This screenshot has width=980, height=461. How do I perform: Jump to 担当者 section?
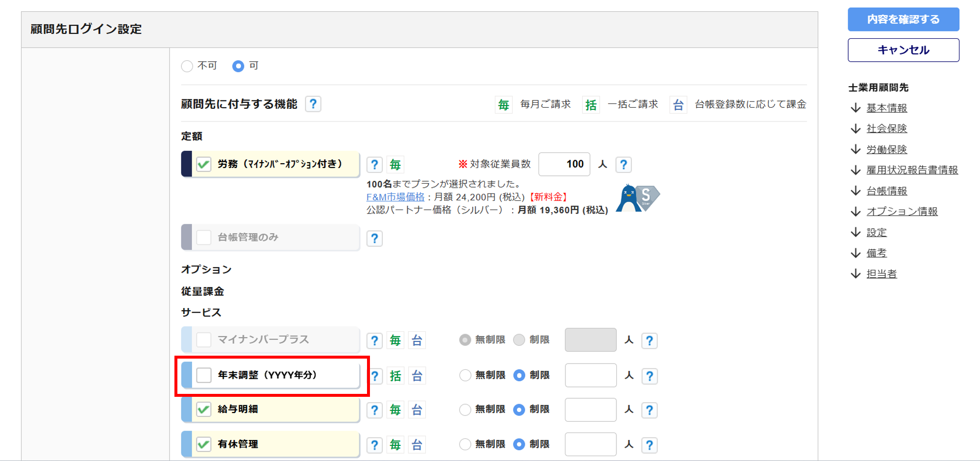[882, 274]
